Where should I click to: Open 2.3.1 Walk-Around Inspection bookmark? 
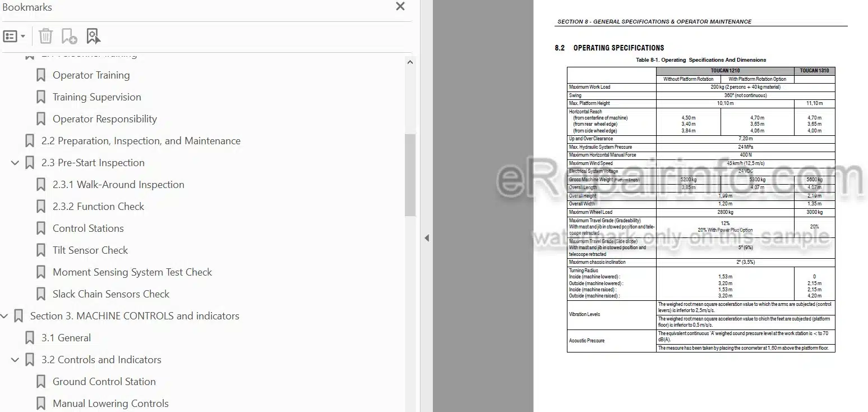click(x=118, y=185)
